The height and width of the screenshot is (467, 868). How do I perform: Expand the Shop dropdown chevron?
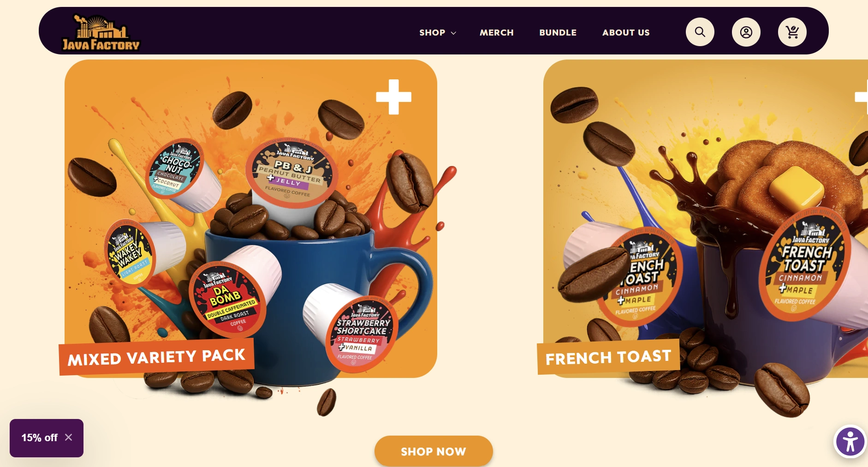tap(453, 33)
